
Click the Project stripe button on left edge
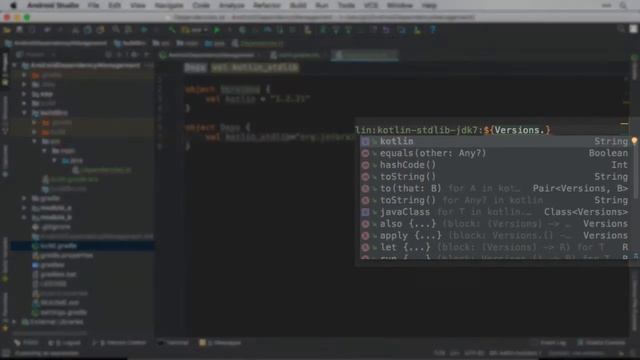point(5,68)
